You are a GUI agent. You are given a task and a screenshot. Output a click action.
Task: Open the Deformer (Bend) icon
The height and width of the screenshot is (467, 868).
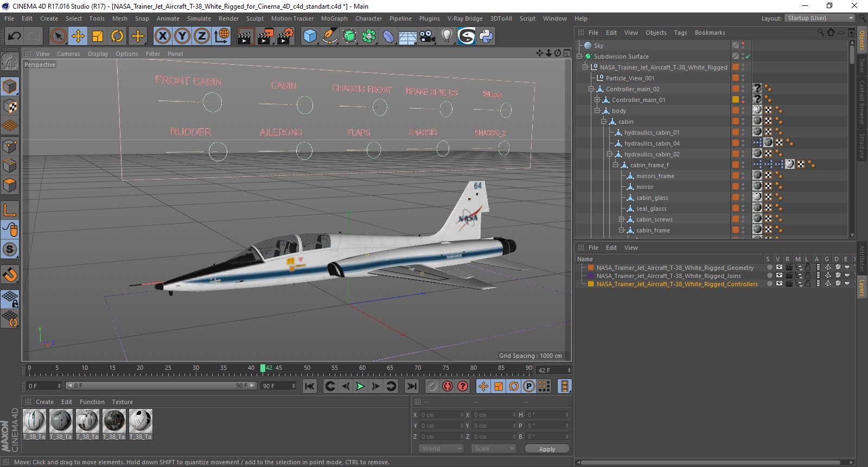coord(388,36)
